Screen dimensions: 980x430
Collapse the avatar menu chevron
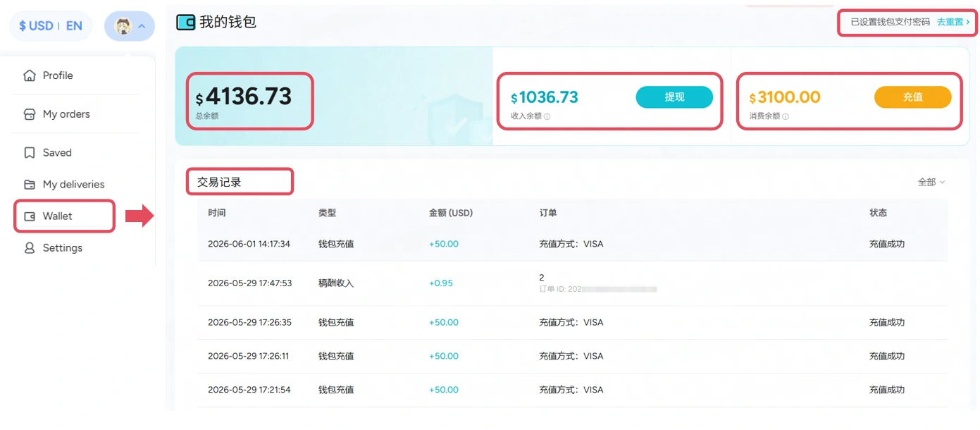[x=142, y=27]
